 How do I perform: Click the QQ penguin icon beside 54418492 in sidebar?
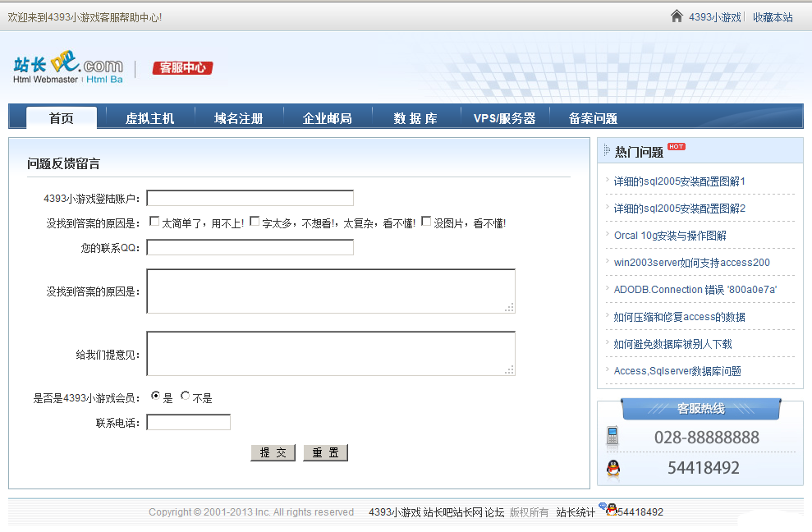[x=613, y=468]
